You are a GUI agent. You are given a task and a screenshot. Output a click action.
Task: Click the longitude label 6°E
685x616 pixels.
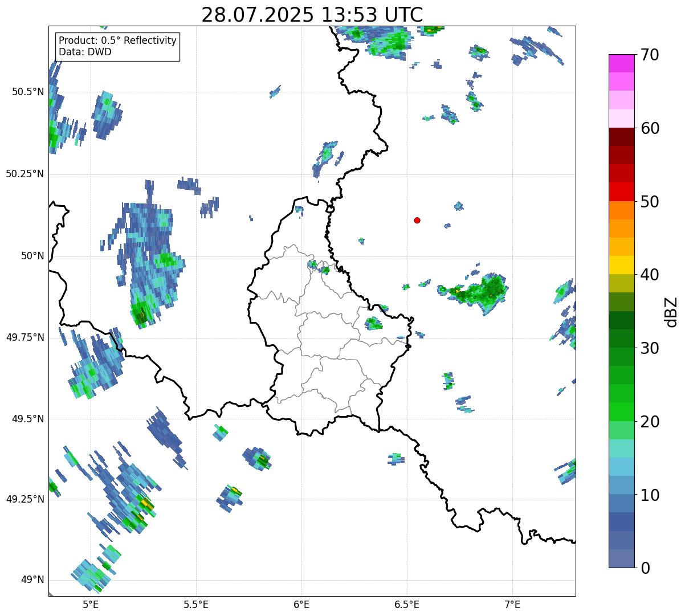[x=301, y=604]
